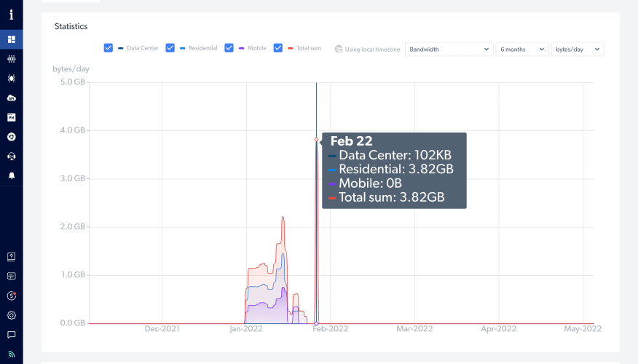Open the settings gear icon in sidebar
638x364 pixels.
click(x=12, y=315)
